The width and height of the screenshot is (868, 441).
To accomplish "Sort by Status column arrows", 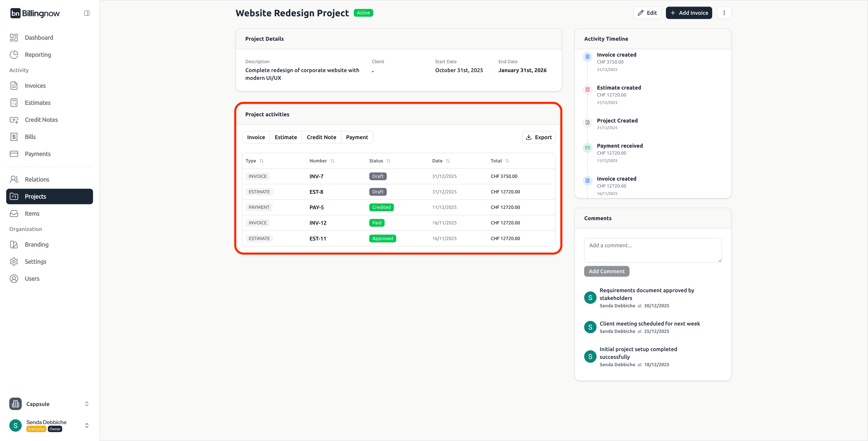I will (x=389, y=161).
